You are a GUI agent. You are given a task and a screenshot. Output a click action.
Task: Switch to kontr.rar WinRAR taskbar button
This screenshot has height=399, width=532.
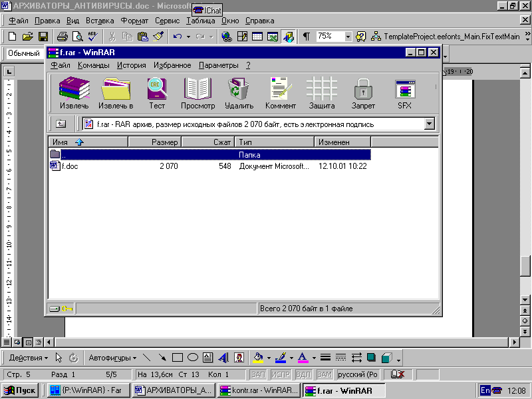259,390
